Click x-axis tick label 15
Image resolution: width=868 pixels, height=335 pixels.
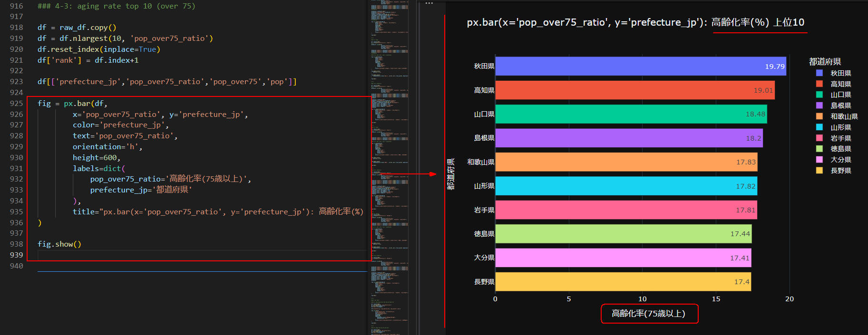point(716,299)
